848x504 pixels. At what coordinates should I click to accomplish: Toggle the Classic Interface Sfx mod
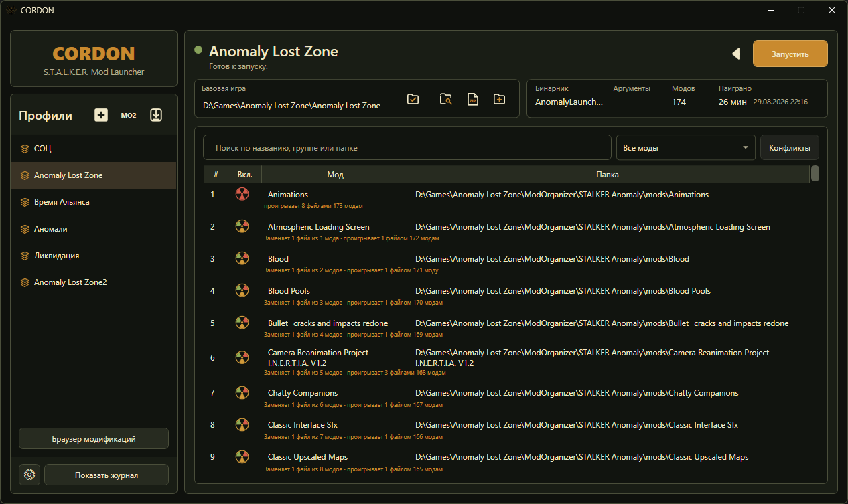pyautogui.click(x=242, y=424)
